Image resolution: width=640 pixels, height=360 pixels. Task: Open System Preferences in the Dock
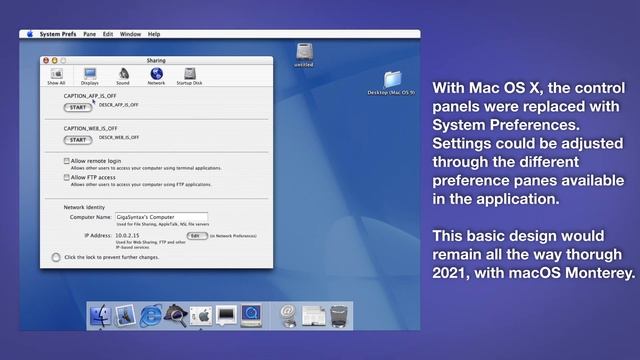tap(201, 316)
